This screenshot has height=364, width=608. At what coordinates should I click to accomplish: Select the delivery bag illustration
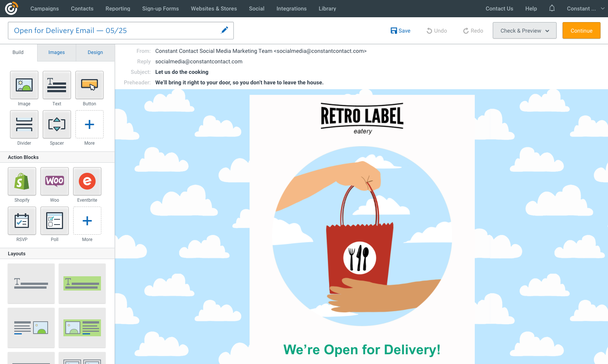tap(362, 236)
